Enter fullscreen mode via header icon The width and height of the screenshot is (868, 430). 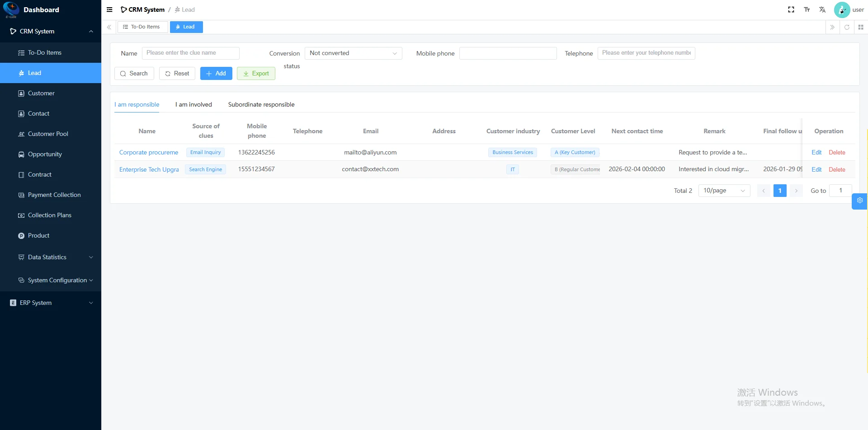point(791,9)
